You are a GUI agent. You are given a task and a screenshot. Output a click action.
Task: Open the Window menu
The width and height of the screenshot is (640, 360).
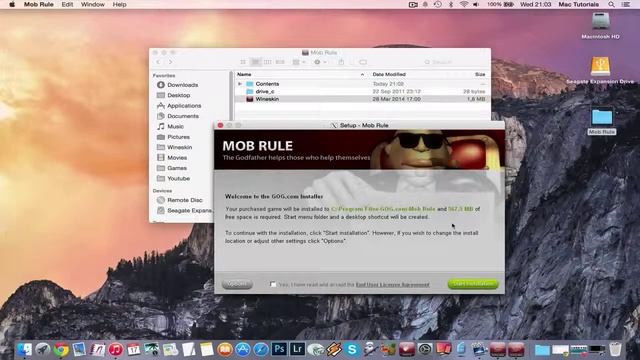coord(93,4)
